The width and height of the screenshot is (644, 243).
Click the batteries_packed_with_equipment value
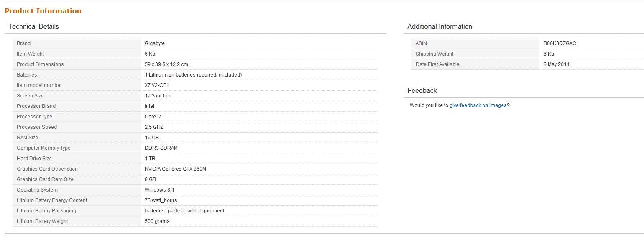[184, 211]
